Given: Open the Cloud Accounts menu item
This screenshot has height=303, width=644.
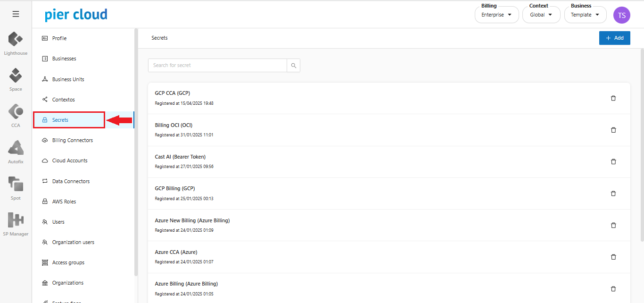Looking at the screenshot, I should pyautogui.click(x=70, y=160).
